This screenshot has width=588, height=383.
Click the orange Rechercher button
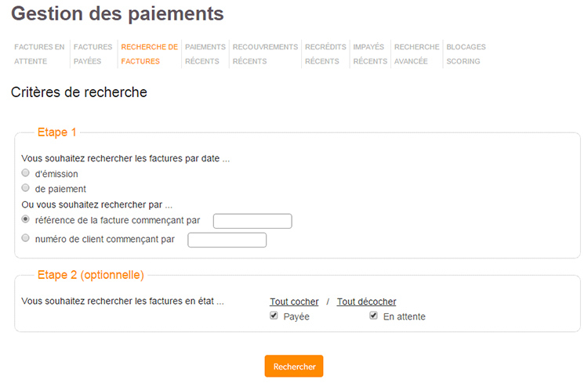click(x=294, y=366)
